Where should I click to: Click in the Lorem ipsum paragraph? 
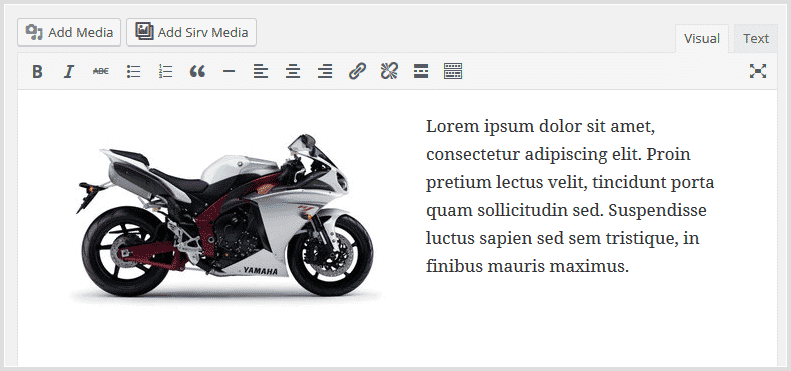click(x=570, y=196)
